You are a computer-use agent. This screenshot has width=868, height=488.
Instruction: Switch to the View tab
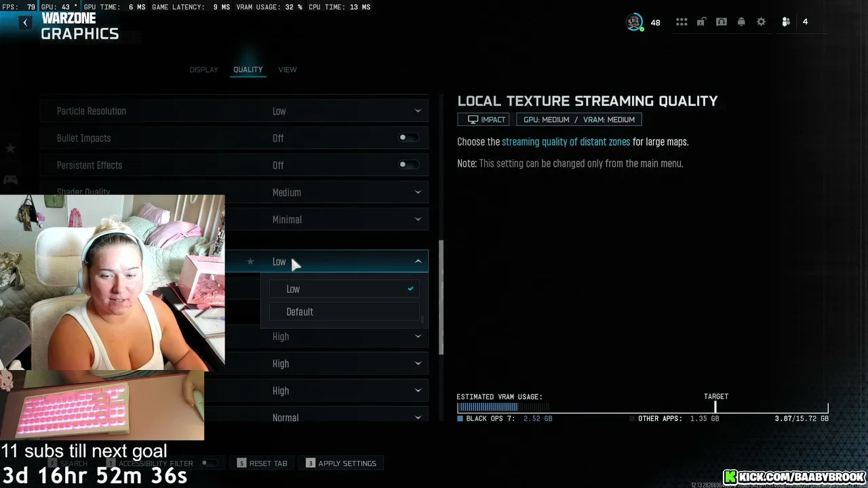tap(288, 70)
